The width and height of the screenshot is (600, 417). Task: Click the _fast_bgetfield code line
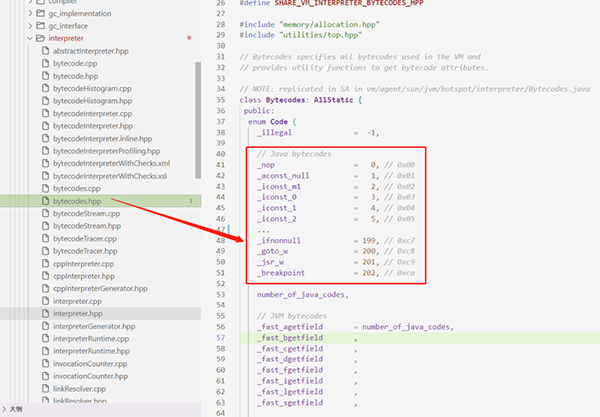[419, 338]
